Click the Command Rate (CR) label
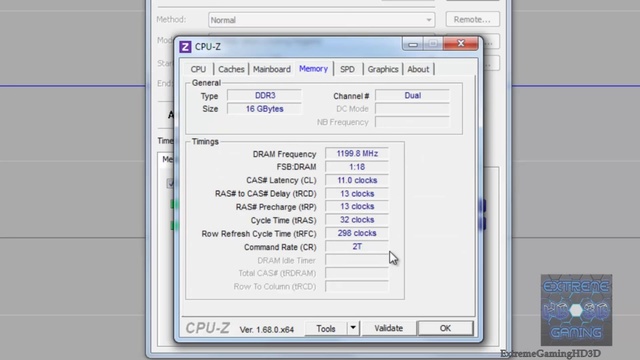 [280, 247]
